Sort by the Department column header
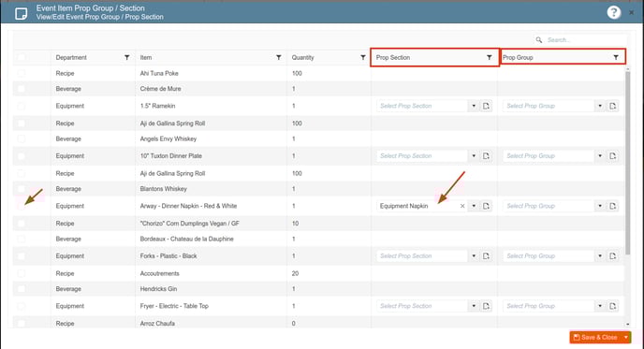The height and width of the screenshot is (349, 644). click(x=71, y=57)
